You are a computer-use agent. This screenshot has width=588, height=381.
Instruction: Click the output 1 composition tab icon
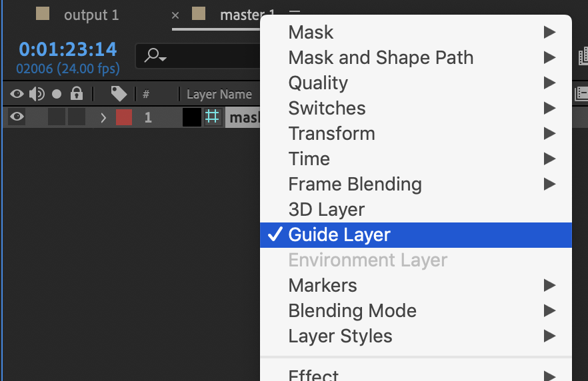pyautogui.click(x=43, y=15)
